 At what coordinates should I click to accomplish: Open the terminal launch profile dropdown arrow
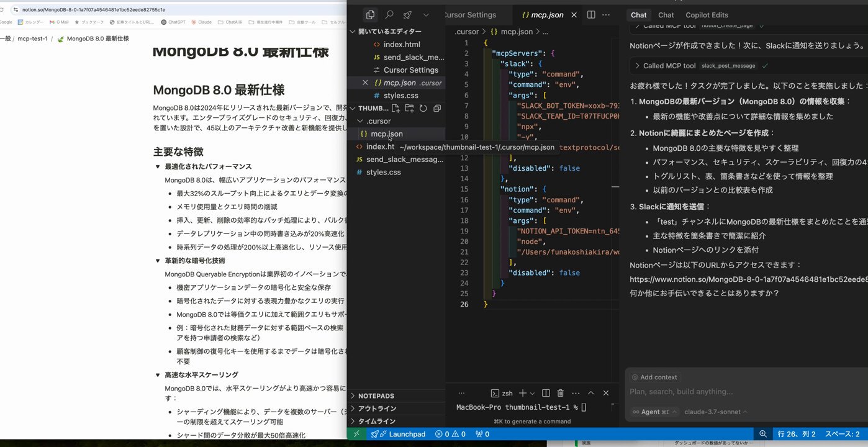533,394
